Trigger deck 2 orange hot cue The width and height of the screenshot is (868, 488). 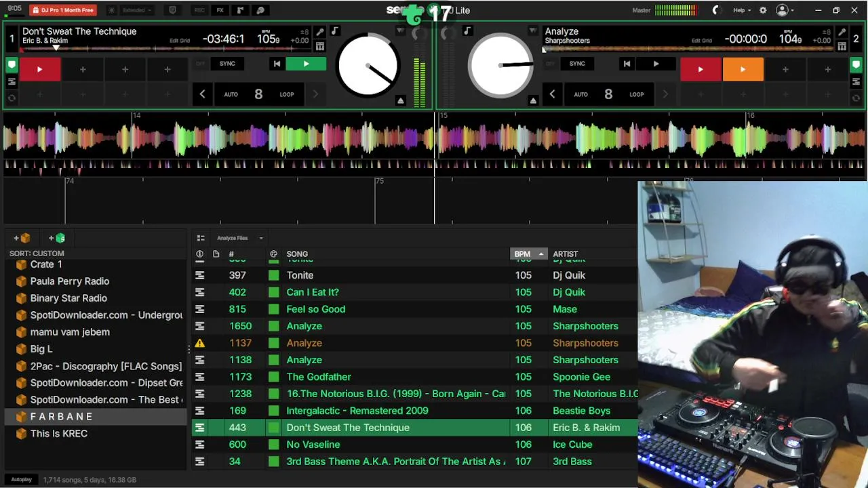(743, 69)
